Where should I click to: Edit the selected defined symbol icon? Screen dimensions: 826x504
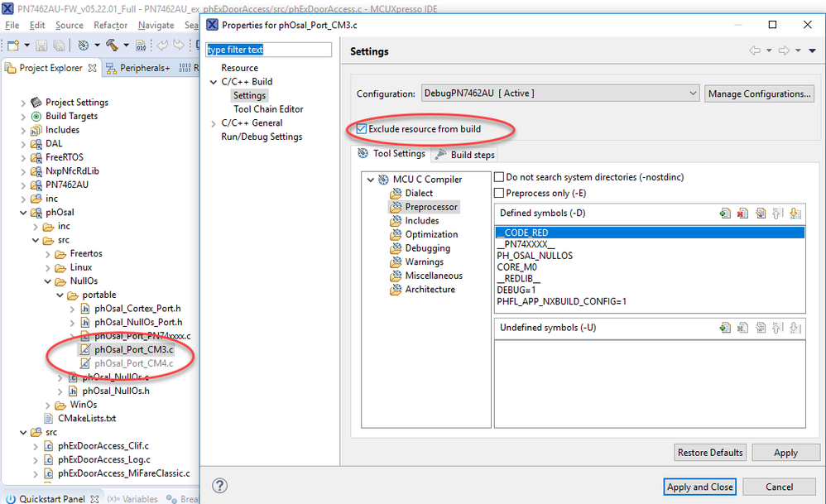pos(760,214)
